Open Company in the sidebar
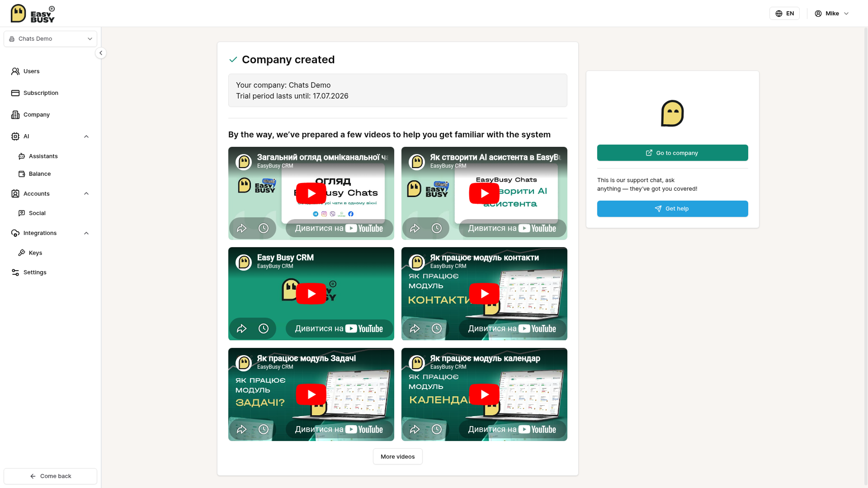The height and width of the screenshot is (488, 868). pos(50,115)
